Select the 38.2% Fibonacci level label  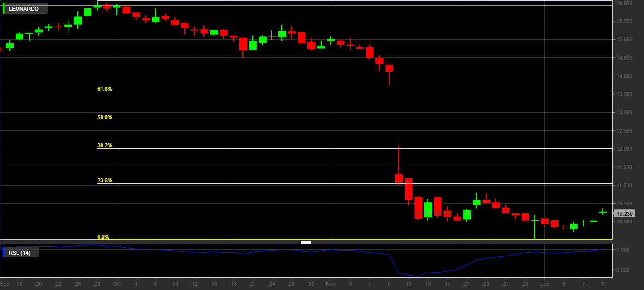pyautogui.click(x=104, y=146)
